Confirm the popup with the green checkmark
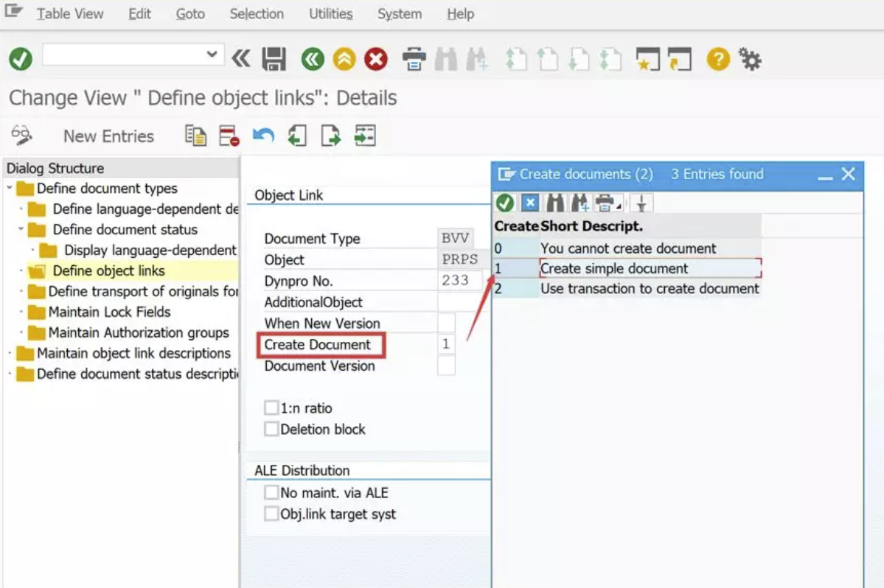 [x=505, y=201]
